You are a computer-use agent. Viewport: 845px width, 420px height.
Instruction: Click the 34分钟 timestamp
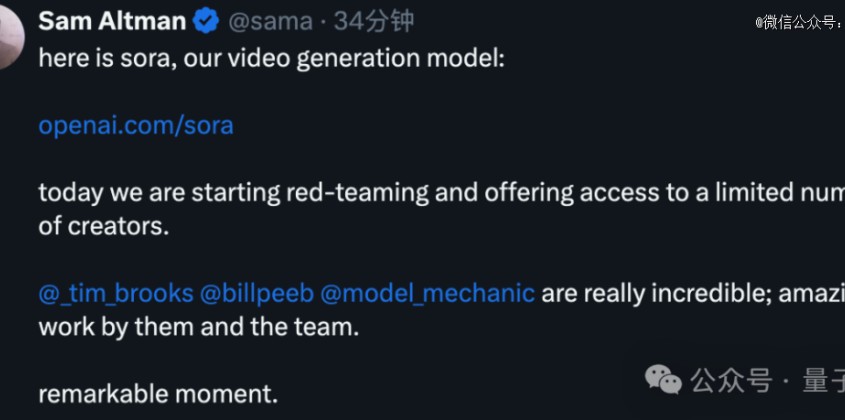pyautogui.click(x=374, y=22)
